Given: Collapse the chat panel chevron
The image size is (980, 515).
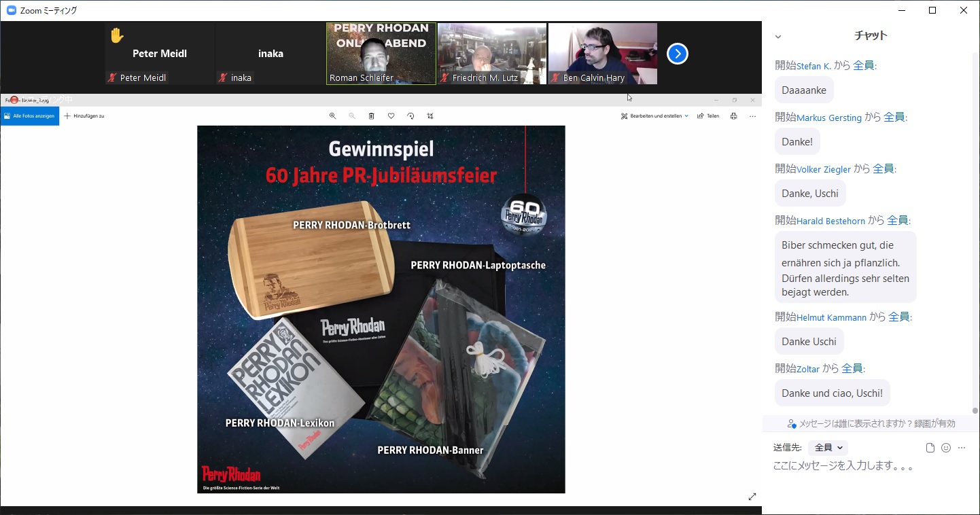Looking at the screenshot, I should coord(778,37).
